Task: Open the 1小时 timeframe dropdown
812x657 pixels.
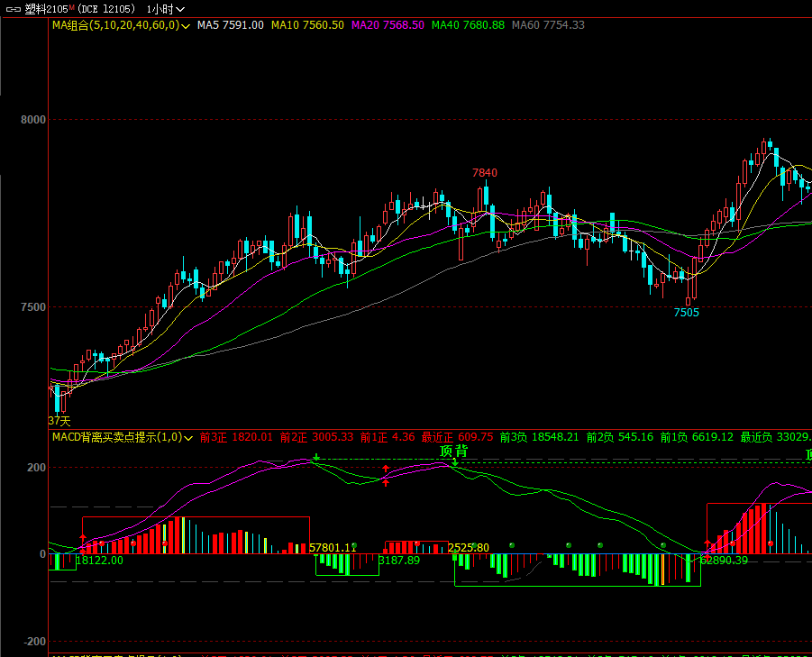Action: [165, 9]
